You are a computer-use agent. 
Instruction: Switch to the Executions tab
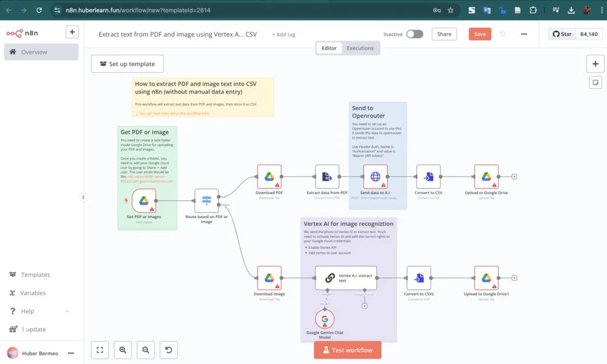(x=360, y=48)
